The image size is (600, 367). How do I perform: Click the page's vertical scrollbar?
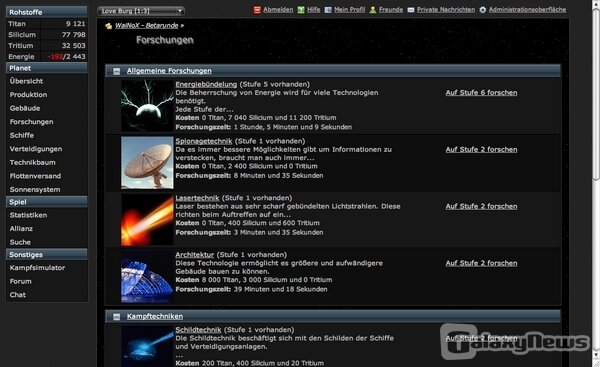click(x=596, y=96)
